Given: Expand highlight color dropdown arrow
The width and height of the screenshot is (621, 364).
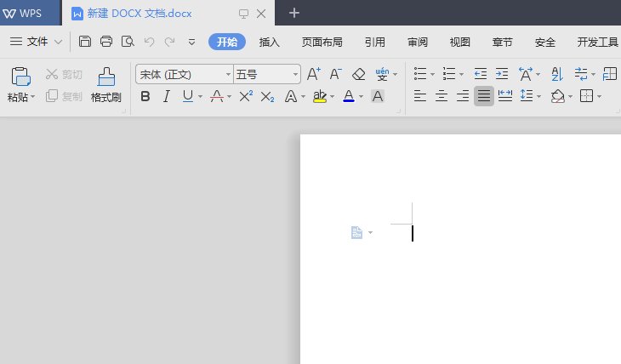Looking at the screenshot, I should [332, 97].
